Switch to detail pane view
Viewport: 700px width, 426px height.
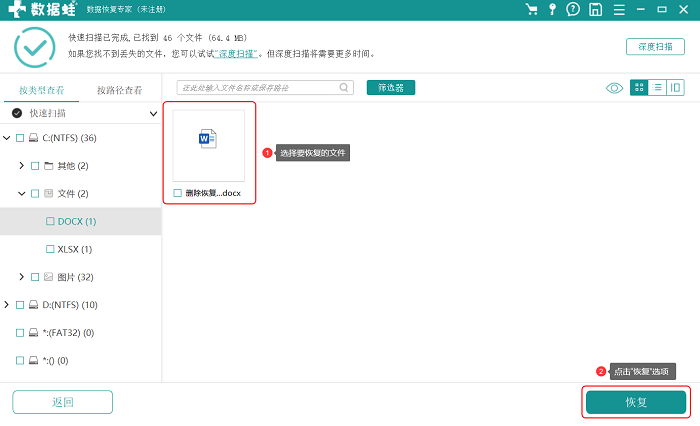(x=675, y=88)
